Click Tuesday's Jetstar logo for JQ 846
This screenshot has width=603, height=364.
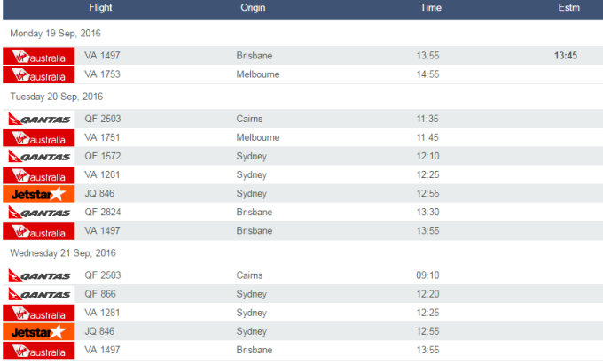[x=38, y=193]
